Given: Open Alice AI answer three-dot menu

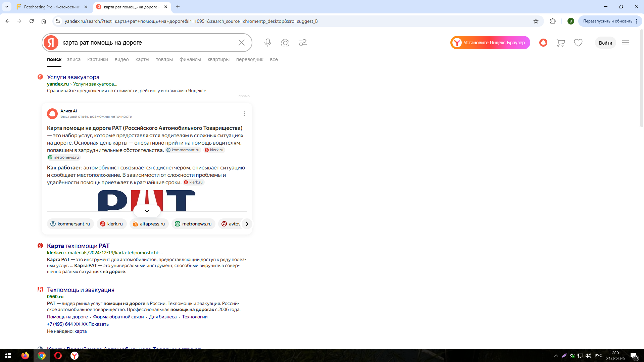Looking at the screenshot, I should 244,114.
